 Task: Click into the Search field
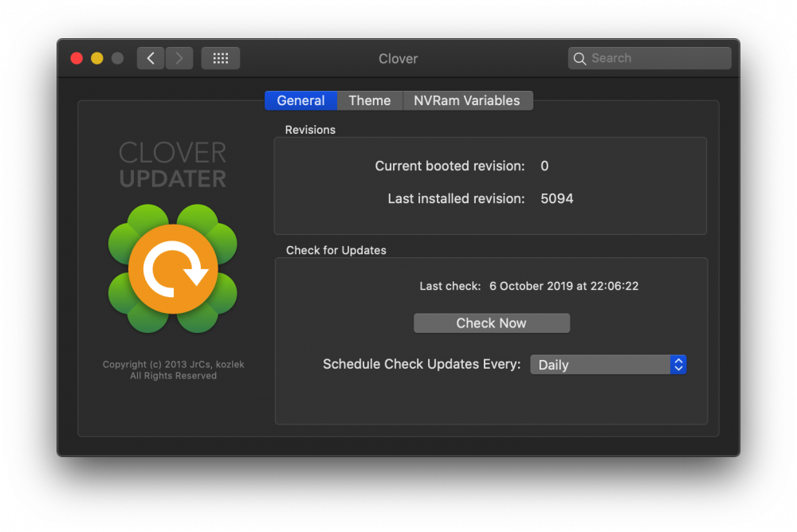pyautogui.click(x=650, y=58)
